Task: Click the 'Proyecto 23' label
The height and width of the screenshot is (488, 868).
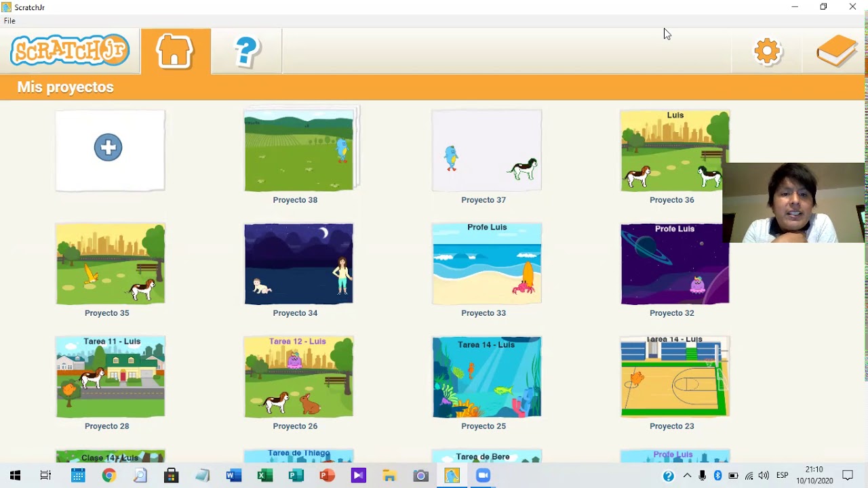Action: point(672,426)
